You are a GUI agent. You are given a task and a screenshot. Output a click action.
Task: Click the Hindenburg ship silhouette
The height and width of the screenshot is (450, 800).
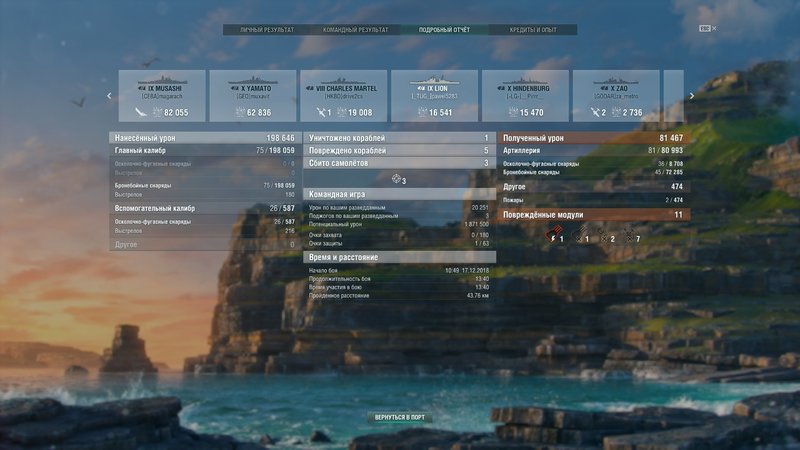tap(526, 80)
